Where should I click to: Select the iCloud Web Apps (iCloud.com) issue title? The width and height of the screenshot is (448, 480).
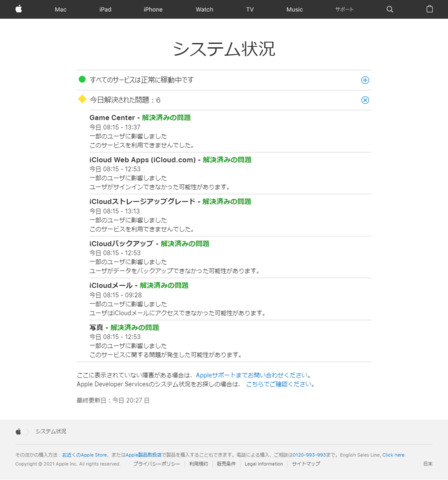click(170, 160)
